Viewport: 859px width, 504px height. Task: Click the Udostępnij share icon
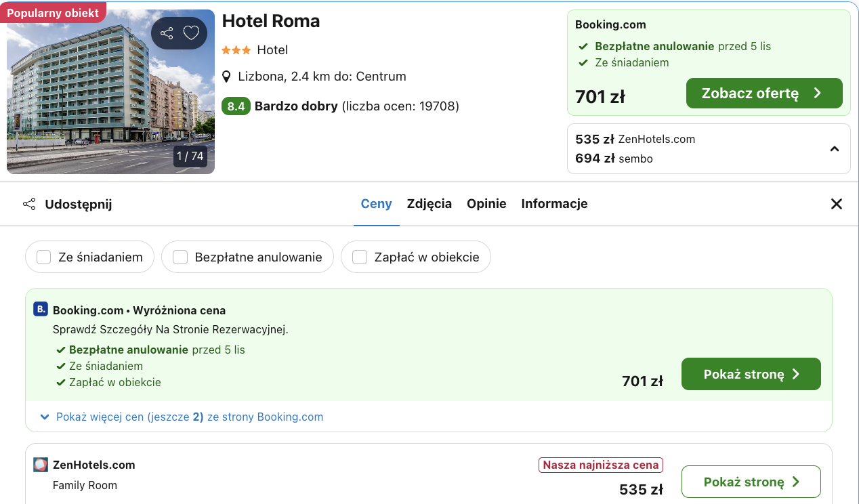tap(29, 203)
